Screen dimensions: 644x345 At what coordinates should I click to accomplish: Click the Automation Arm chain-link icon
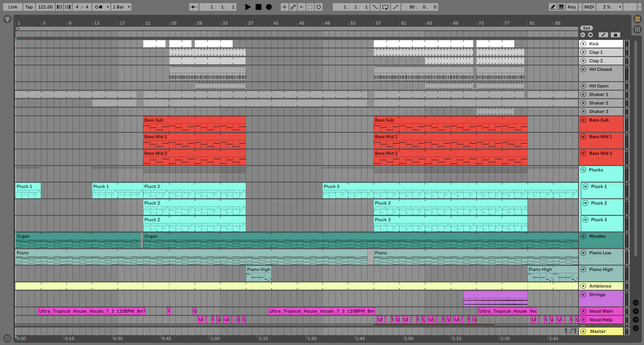tap(293, 7)
